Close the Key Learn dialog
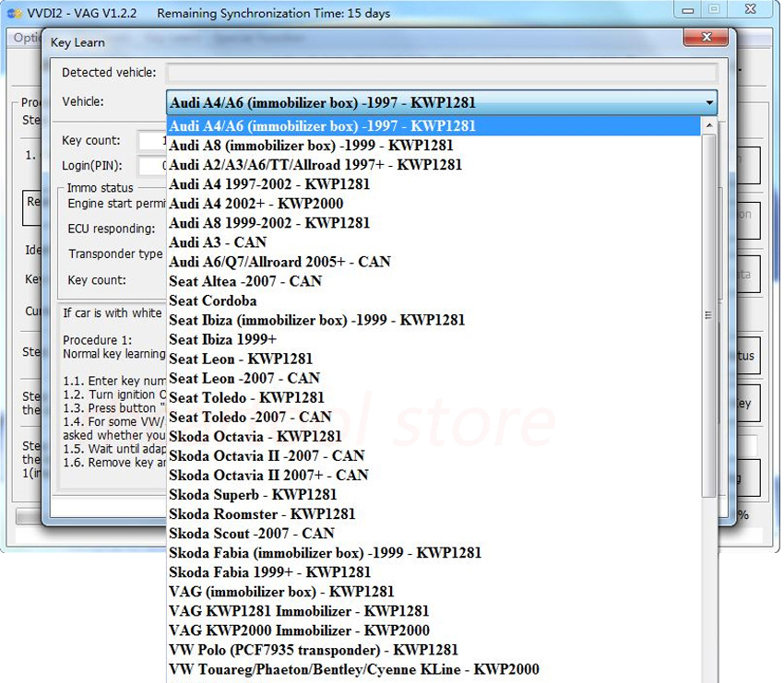This screenshot has width=784, height=683. click(706, 37)
